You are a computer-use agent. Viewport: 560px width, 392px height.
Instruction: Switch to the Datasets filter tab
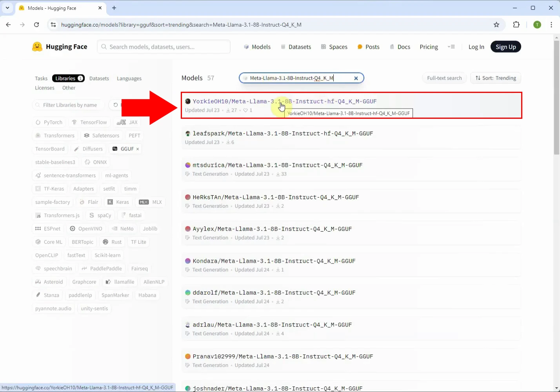coord(99,78)
